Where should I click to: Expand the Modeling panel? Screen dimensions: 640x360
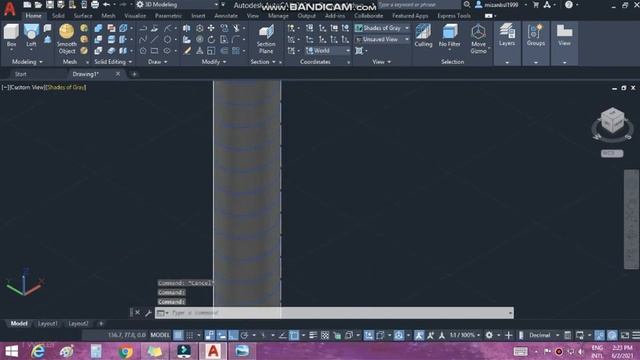click(x=27, y=62)
